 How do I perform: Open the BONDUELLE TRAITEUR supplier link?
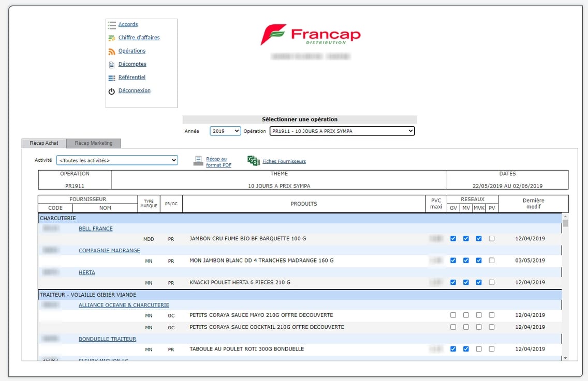click(107, 339)
